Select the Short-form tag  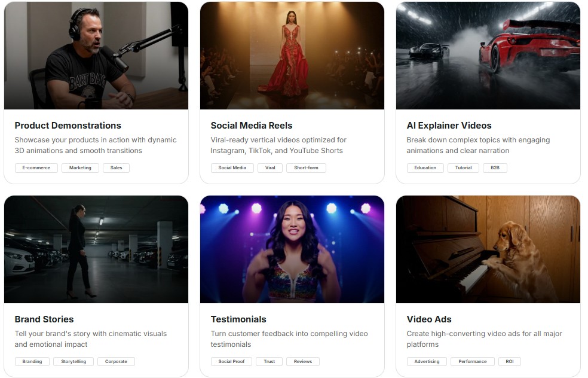coord(306,168)
